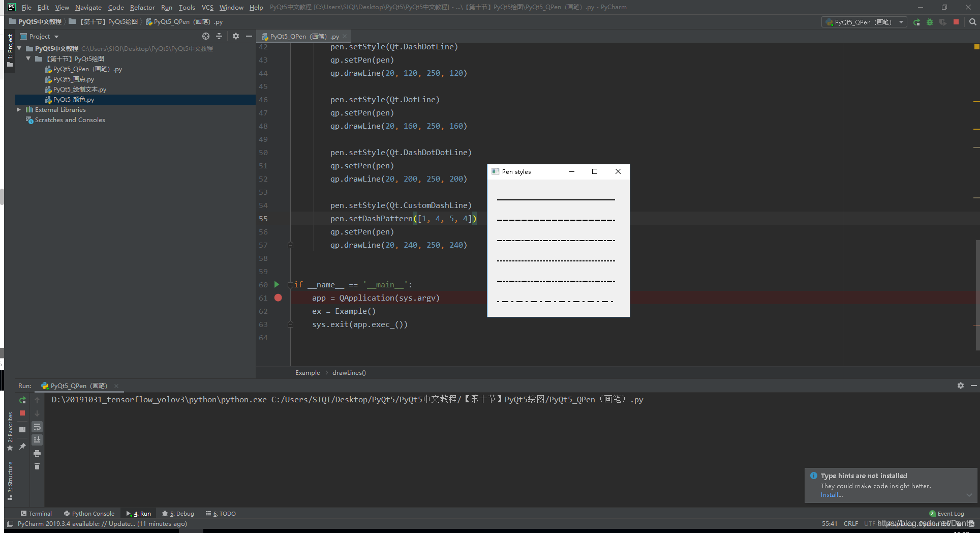Toggle the breakpoint on line 61
This screenshot has height=533, width=980.
coord(278,298)
